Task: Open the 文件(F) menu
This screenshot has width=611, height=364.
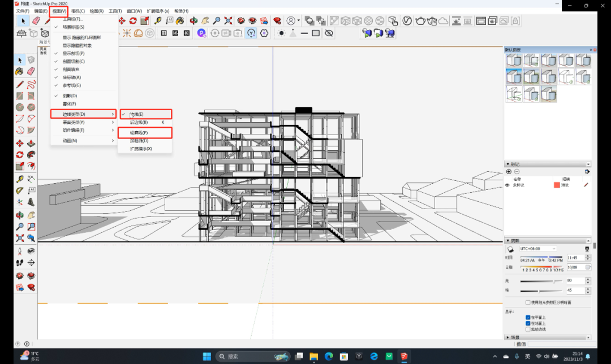Action: click(x=23, y=11)
